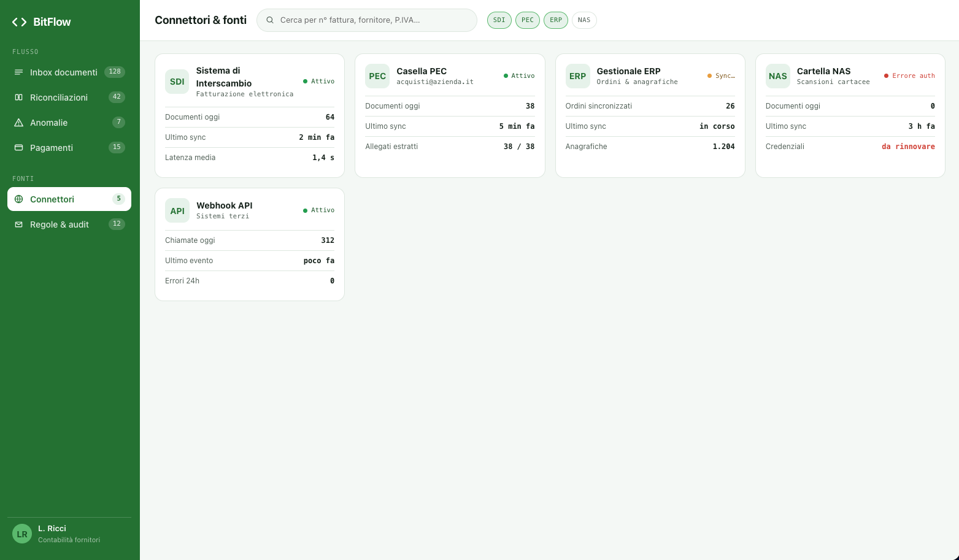Toggle the ERP filter chip
This screenshot has width=959, height=560.
click(x=556, y=20)
